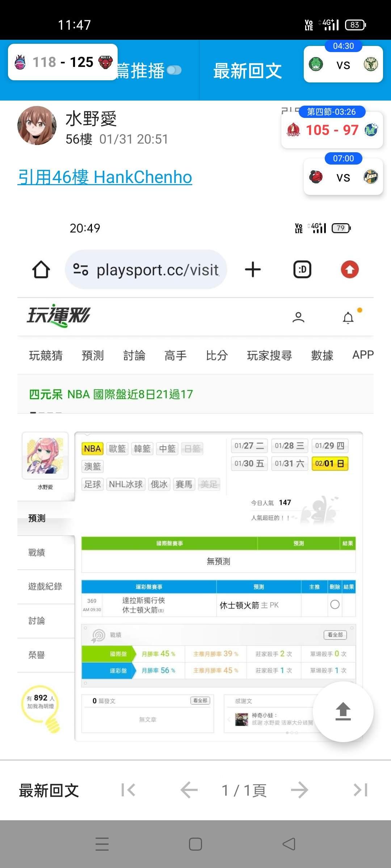The height and width of the screenshot is (868, 391).
Task: Tap the notification bell icon
Action: coord(348,318)
